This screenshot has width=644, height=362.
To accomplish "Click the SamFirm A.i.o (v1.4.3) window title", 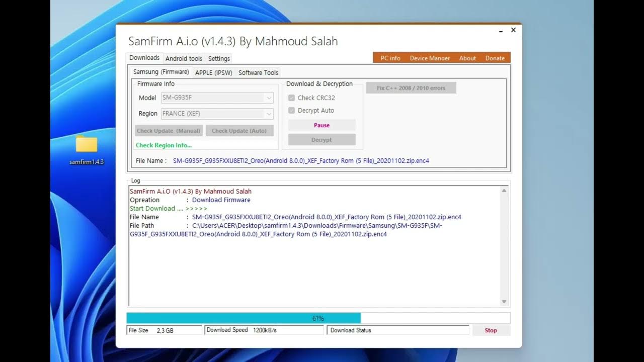I will (233, 41).
